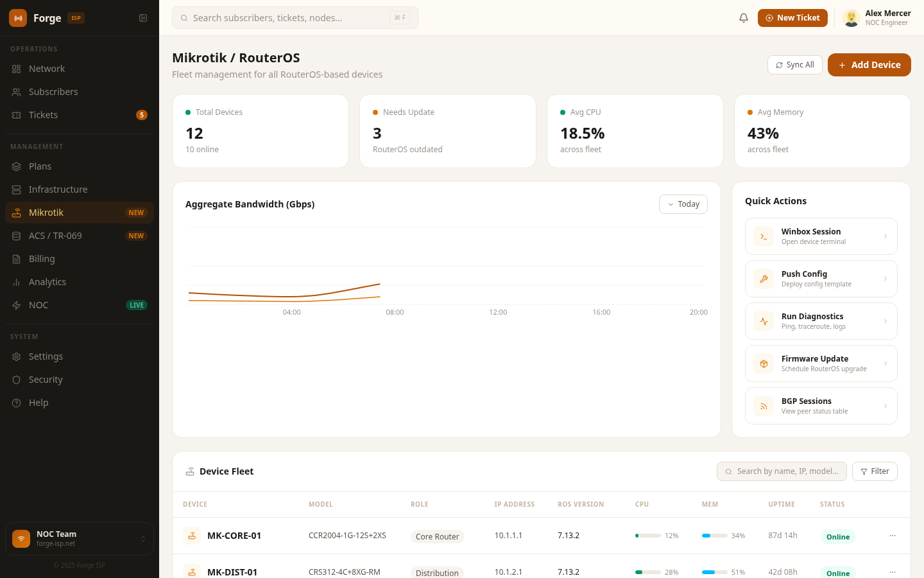924x578 pixels.
Task: Click the Avg CPU stat card
Action: [635, 131]
